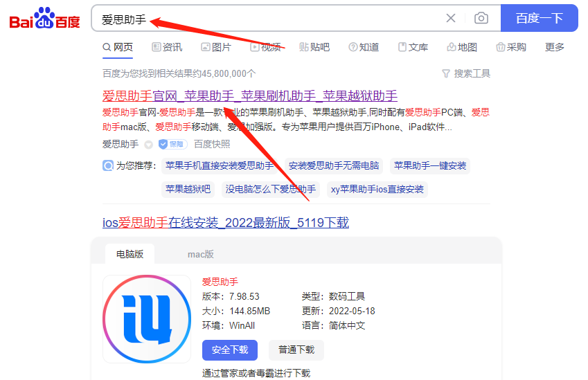Select suggestion xy苹果助手ios直接安装

[x=377, y=189]
